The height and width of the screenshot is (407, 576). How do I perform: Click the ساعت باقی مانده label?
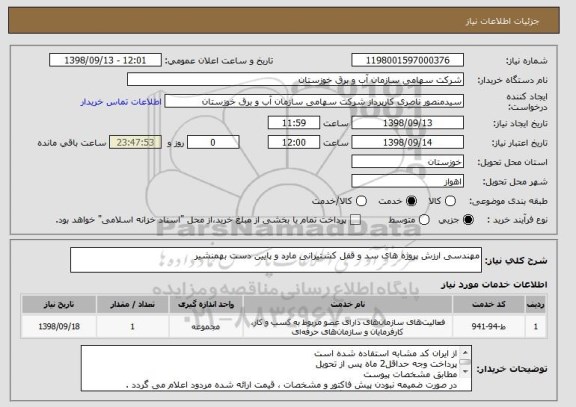click(x=72, y=143)
